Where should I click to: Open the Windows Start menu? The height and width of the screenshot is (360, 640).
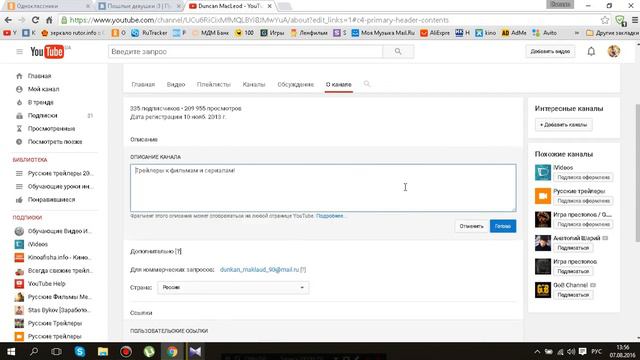coord(11,351)
